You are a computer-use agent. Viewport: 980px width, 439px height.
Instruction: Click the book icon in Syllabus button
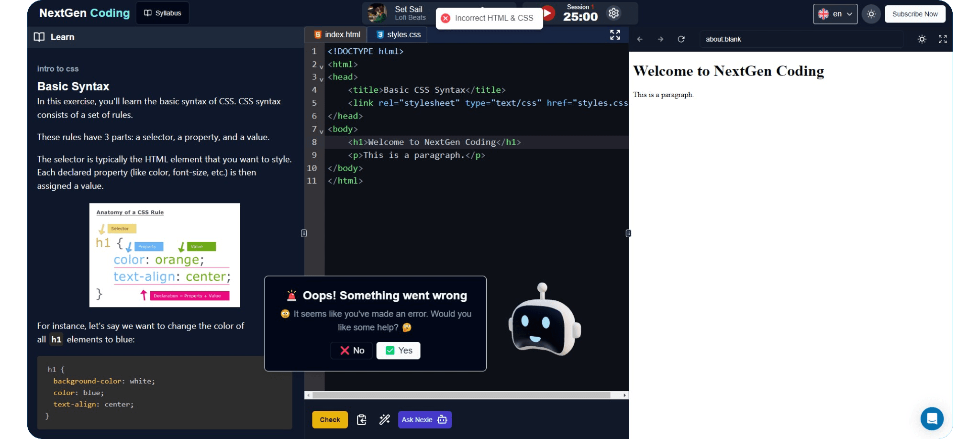[148, 13]
